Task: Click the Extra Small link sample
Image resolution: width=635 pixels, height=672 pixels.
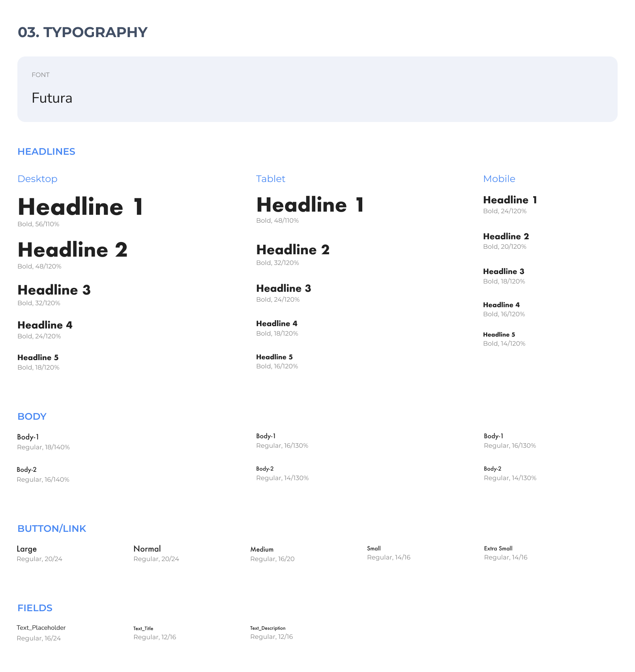Action: [x=498, y=548]
